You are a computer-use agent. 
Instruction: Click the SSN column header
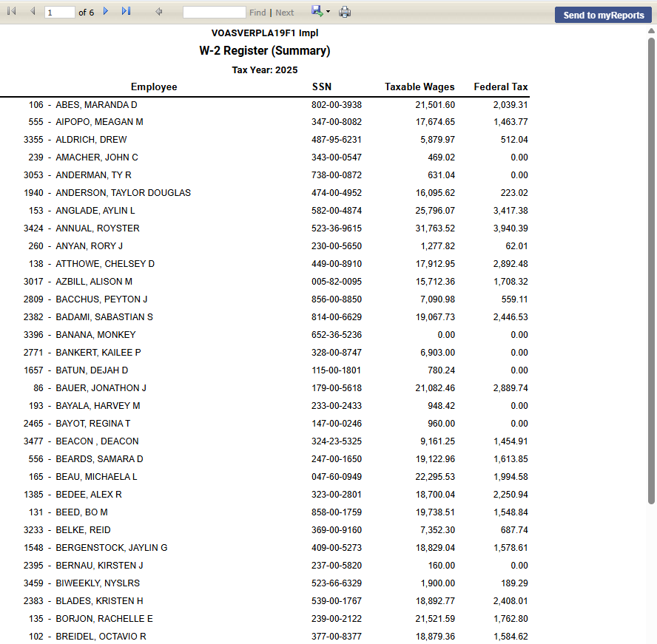pyautogui.click(x=321, y=87)
